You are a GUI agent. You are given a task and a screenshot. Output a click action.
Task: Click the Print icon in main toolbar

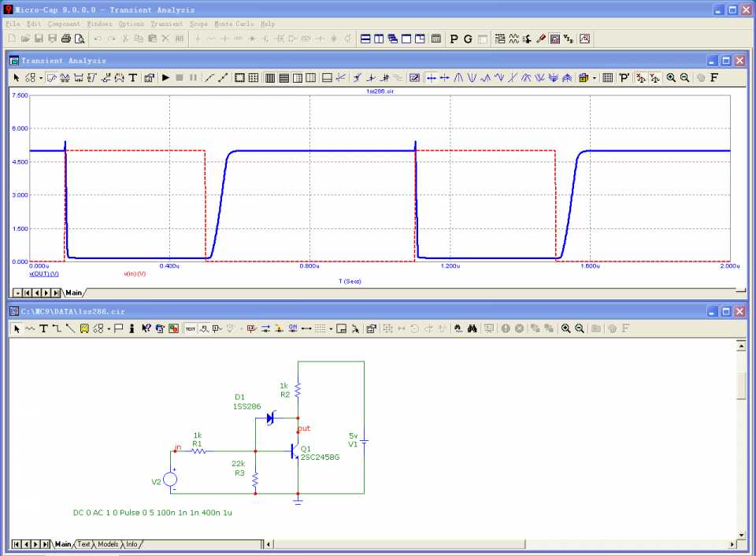(x=66, y=39)
